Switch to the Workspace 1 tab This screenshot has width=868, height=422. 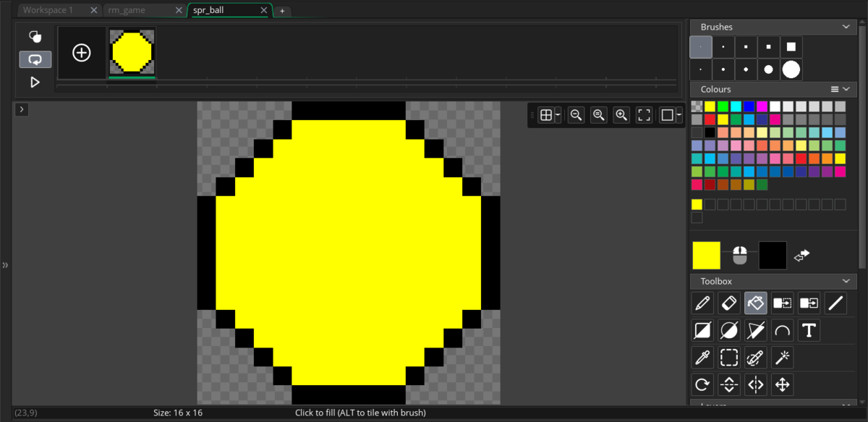[48, 10]
